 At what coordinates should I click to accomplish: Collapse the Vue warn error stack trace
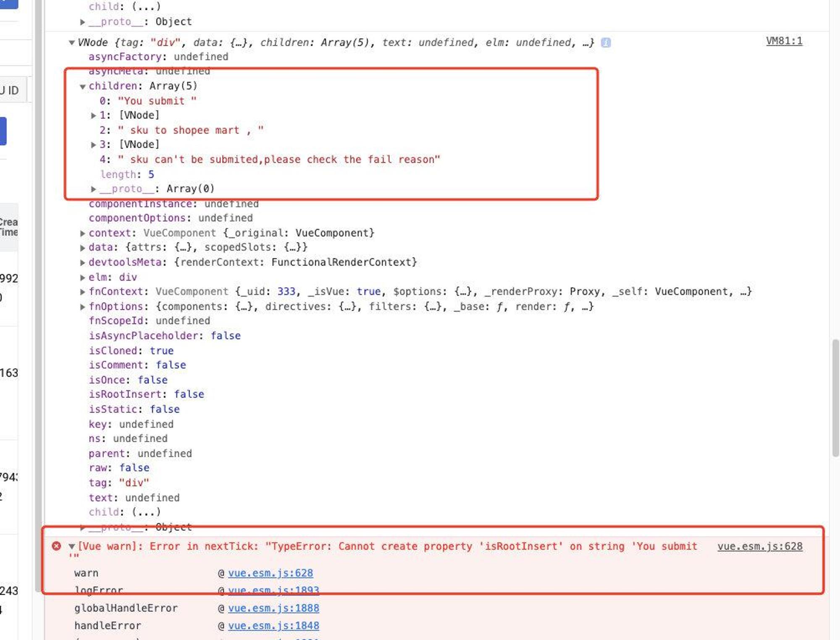pyautogui.click(x=72, y=546)
